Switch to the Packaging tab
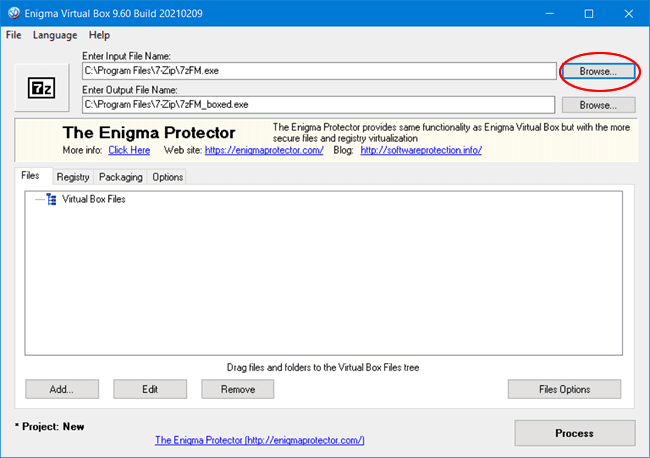Viewport: 650px width, 458px height. 120,177
